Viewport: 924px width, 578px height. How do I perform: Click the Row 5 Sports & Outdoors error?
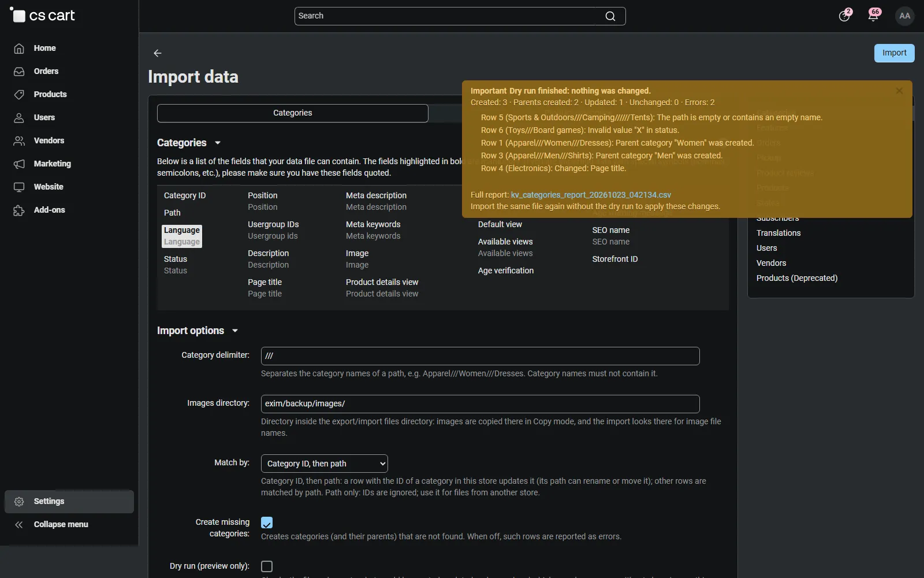click(x=651, y=117)
